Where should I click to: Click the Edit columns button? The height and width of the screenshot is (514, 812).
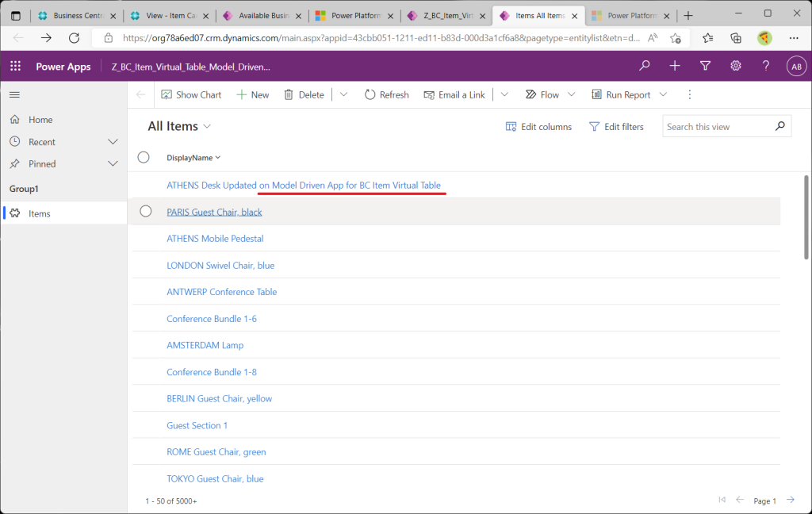pyautogui.click(x=538, y=127)
